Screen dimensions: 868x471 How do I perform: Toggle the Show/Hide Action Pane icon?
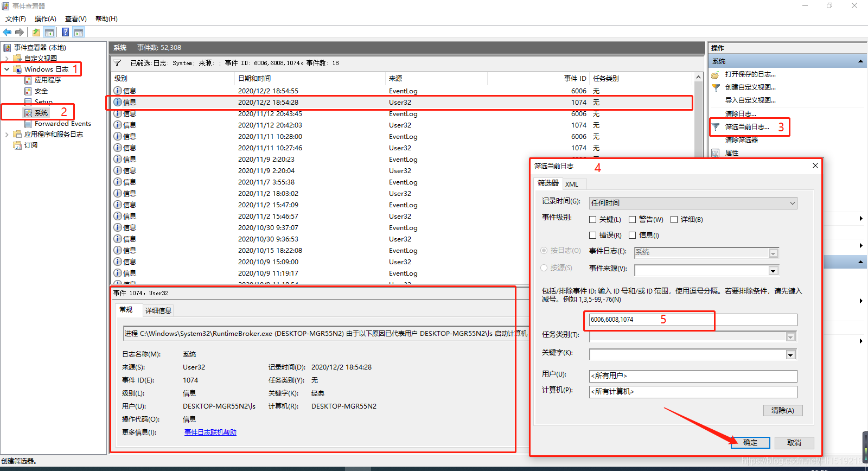79,32
